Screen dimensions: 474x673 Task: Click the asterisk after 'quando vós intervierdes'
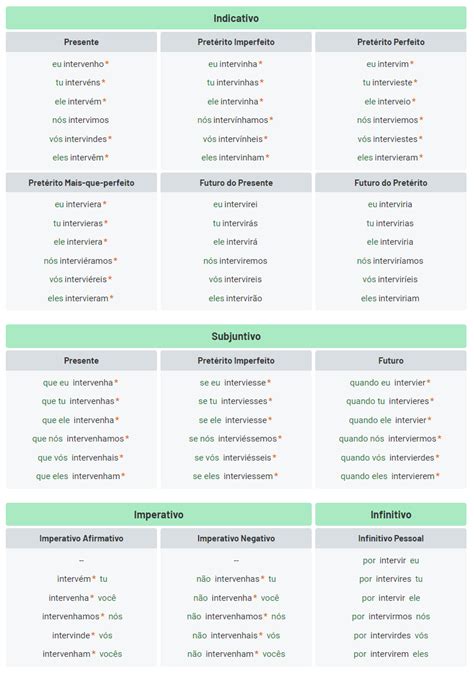point(437,457)
